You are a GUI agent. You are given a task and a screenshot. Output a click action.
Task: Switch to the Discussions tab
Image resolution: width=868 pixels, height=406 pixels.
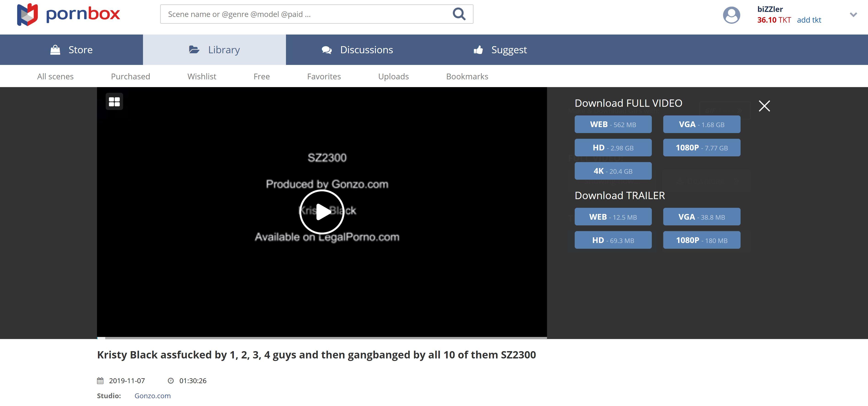(357, 50)
